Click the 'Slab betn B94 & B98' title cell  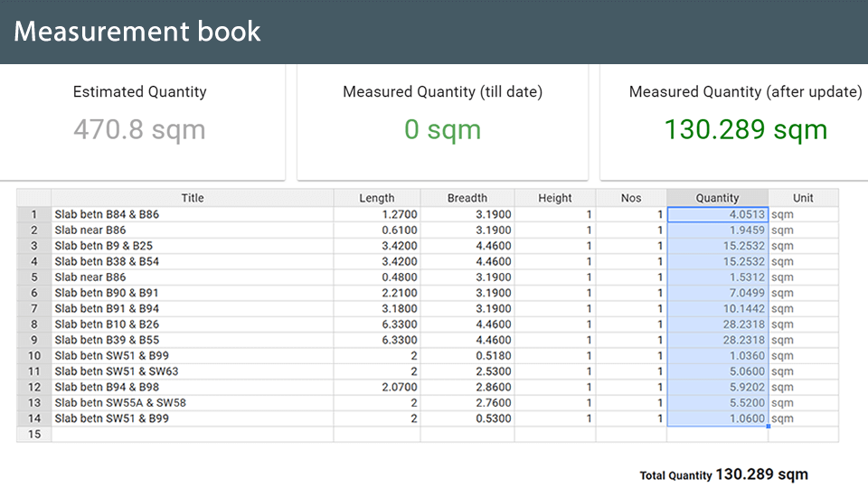(193, 388)
